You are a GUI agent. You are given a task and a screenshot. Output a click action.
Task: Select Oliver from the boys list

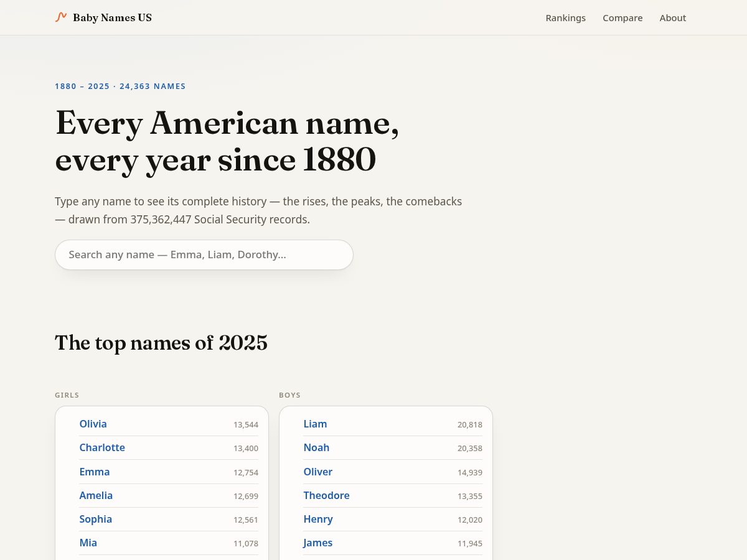(318, 472)
